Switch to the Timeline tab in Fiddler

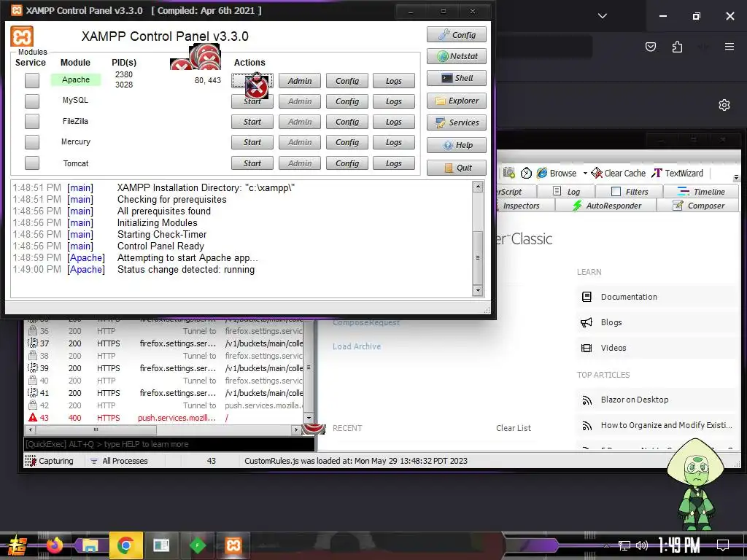coord(701,192)
